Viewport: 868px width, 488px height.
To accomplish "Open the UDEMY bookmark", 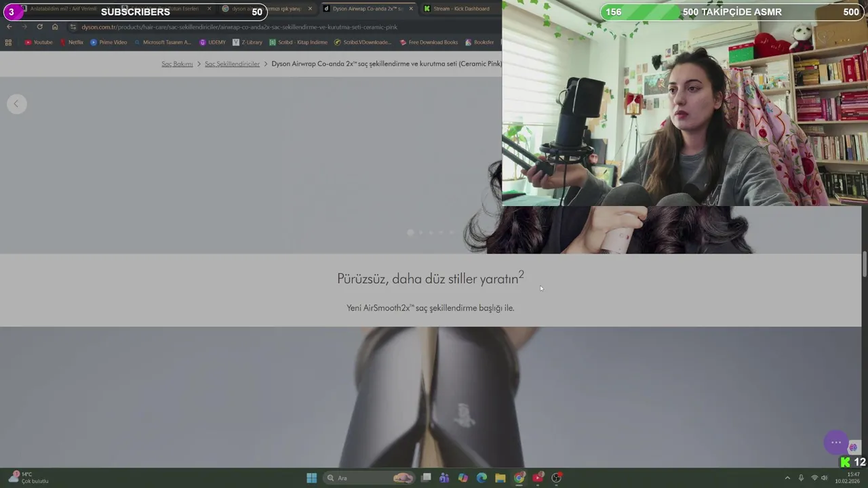I will [212, 42].
